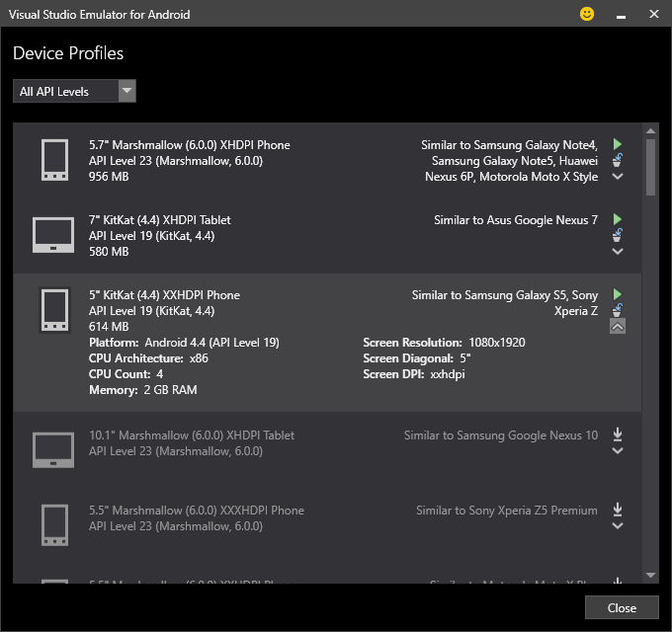Click the Close button
Viewport: 672px width, 632px height.
pyautogui.click(x=622, y=607)
